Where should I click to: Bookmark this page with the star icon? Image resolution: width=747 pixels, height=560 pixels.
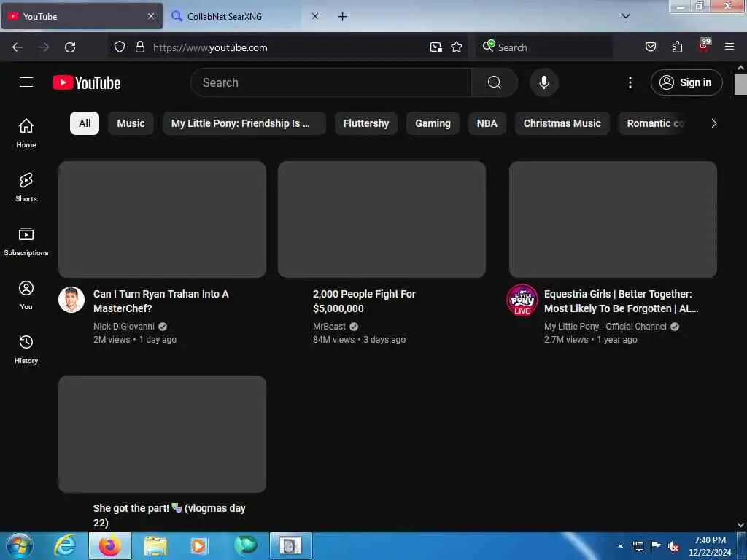[x=457, y=47]
